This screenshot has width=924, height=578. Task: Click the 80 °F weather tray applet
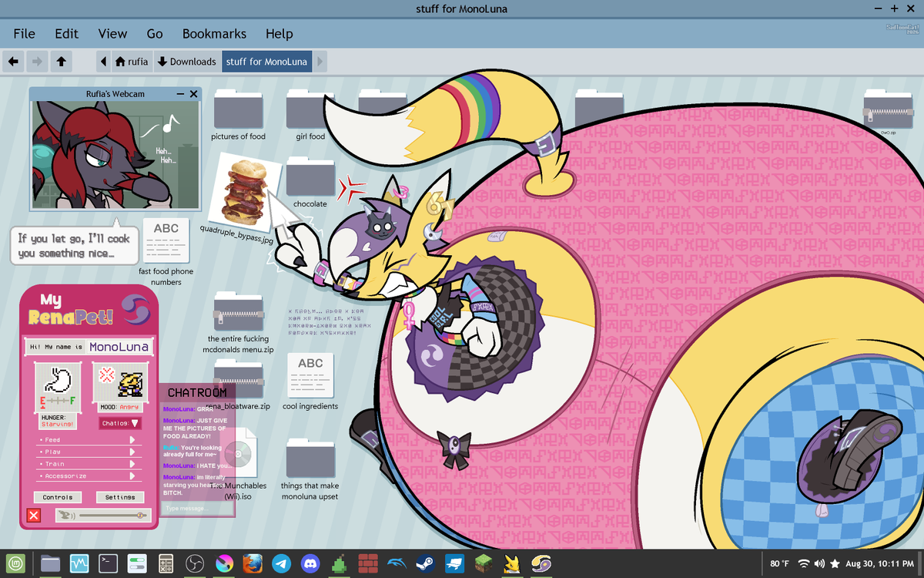click(x=779, y=563)
